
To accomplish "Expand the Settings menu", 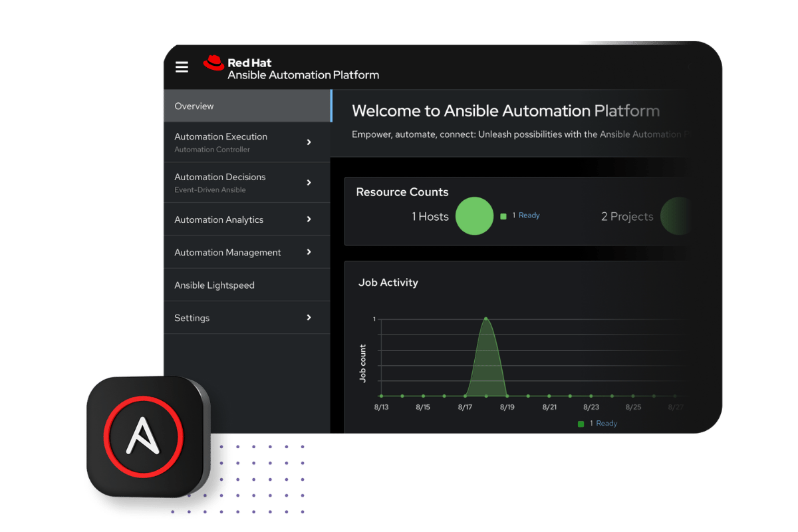I will coord(192,317).
